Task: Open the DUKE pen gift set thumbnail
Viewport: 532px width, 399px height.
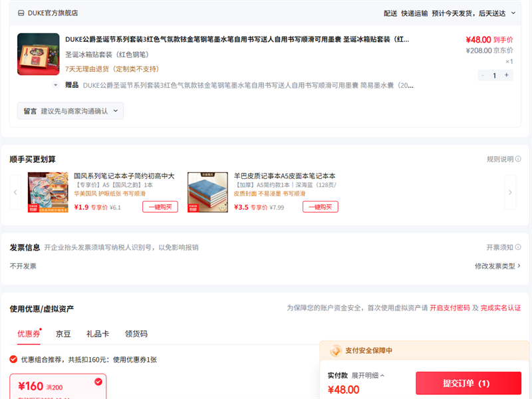Action: point(38,54)
